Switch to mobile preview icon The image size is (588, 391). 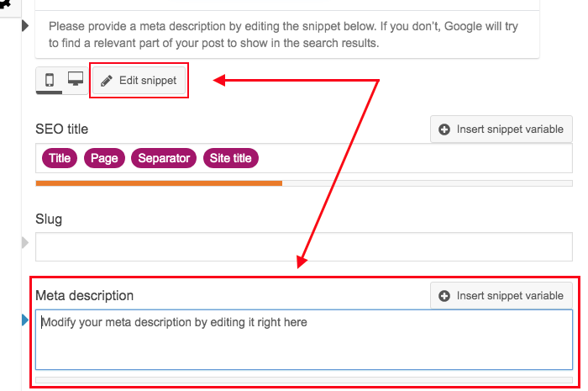click(50, 81)
